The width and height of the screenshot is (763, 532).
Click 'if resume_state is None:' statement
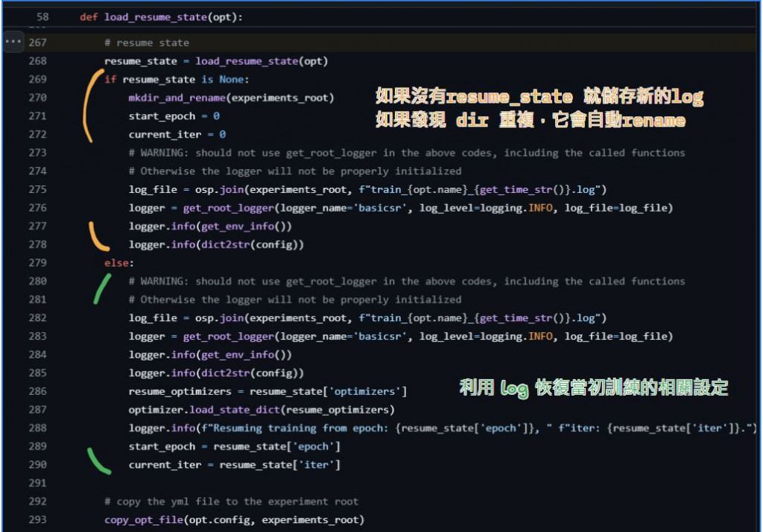click(177, 79)
